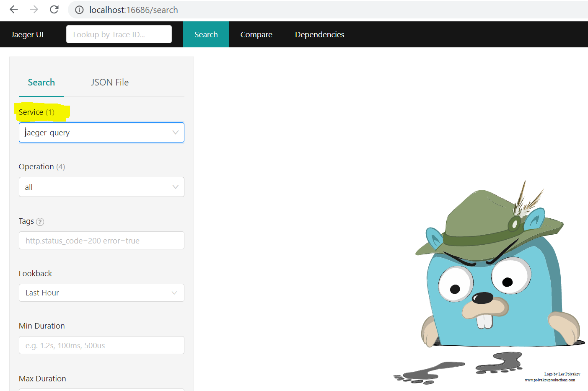This screenshot has height=391, width=588.
Task: Click the Lookback dropdown chevron arrow
Action: point(174,293)
